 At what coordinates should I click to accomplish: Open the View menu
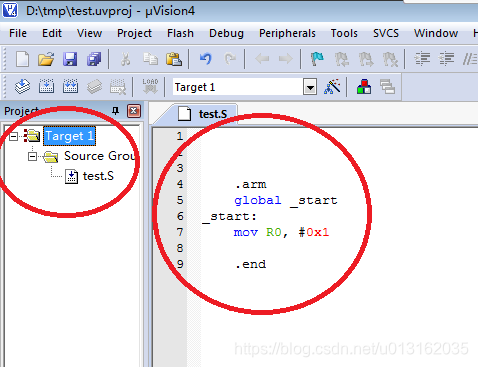89,33
